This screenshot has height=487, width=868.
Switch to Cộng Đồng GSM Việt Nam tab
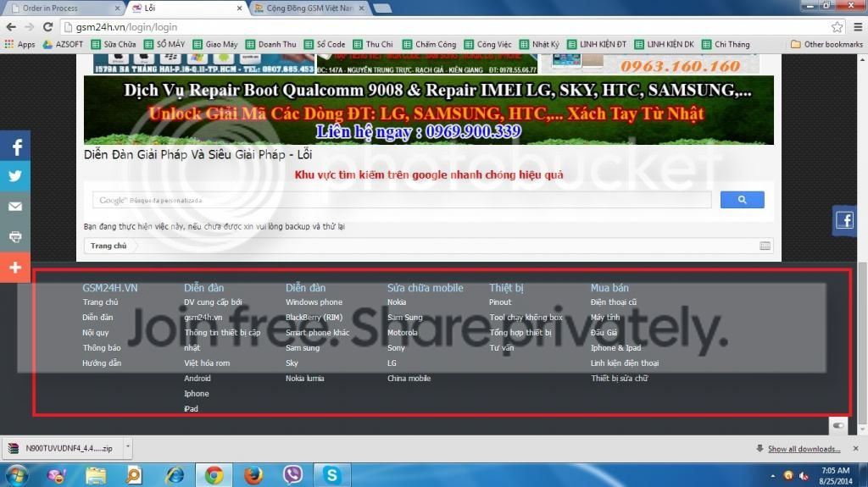[x=309, y=8]
